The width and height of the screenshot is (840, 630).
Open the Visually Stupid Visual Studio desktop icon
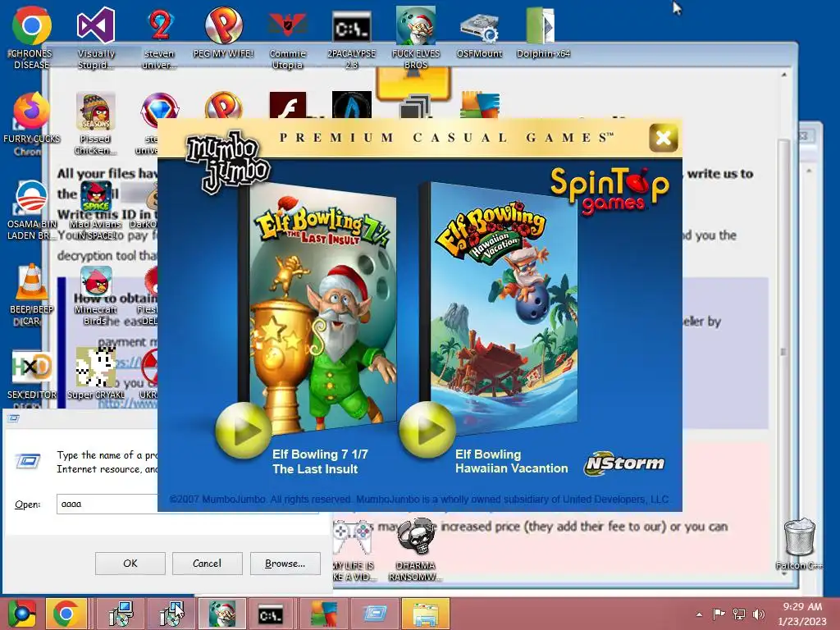coord(95,25)
